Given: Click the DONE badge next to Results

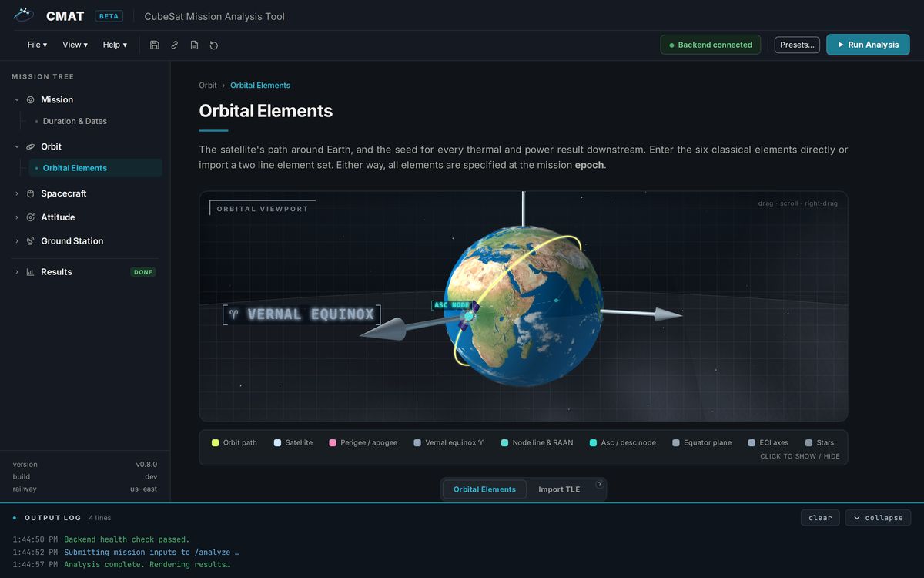Looking at the screenshot, I should tap(143, 272).
